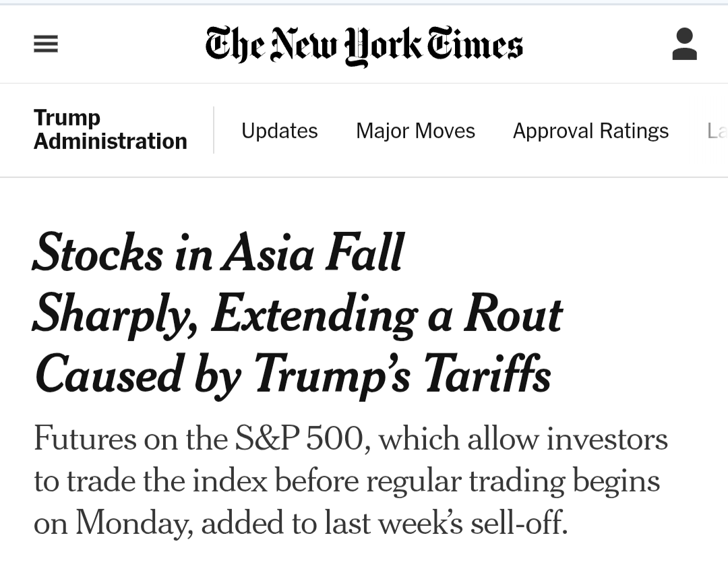
Task: Click the Trump Administration section heading
Action: click(x=110, y=129)
